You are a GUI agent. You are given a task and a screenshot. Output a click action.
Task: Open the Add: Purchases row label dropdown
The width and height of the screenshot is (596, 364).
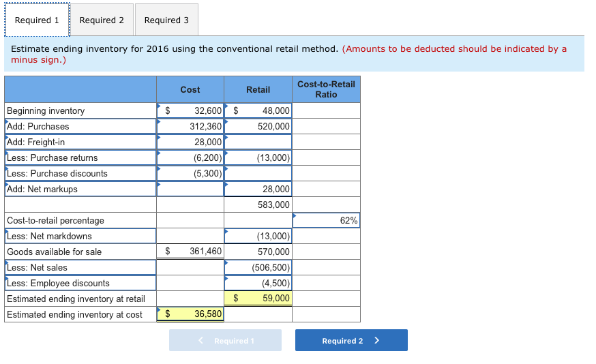[80, 126]
